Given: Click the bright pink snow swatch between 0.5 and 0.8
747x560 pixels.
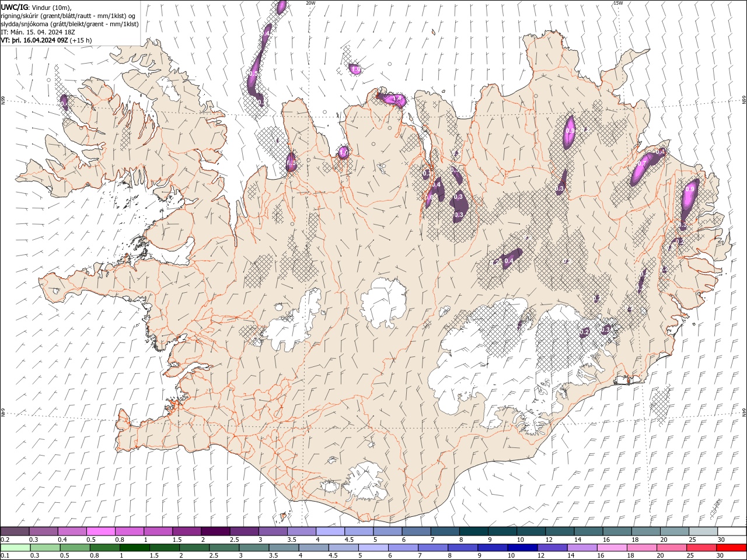Looking at the screenshot, I should [x=100, y=531].
